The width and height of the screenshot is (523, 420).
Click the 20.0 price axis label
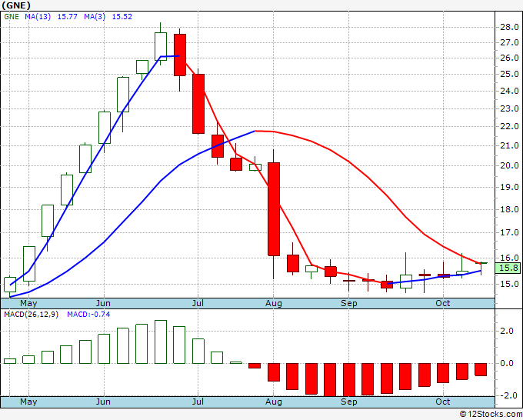point(509,166)
